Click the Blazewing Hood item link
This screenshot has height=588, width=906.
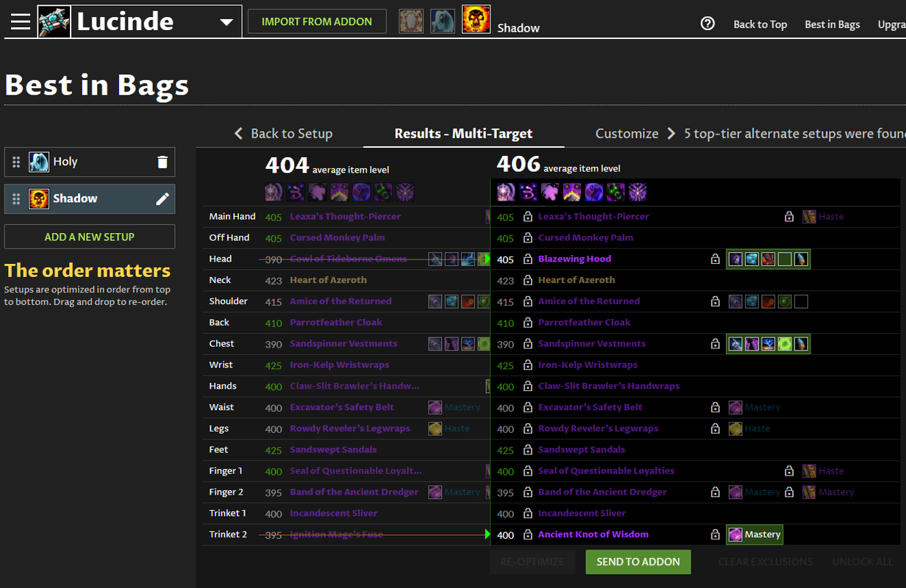pyautogui.click(x=574, y=259)
